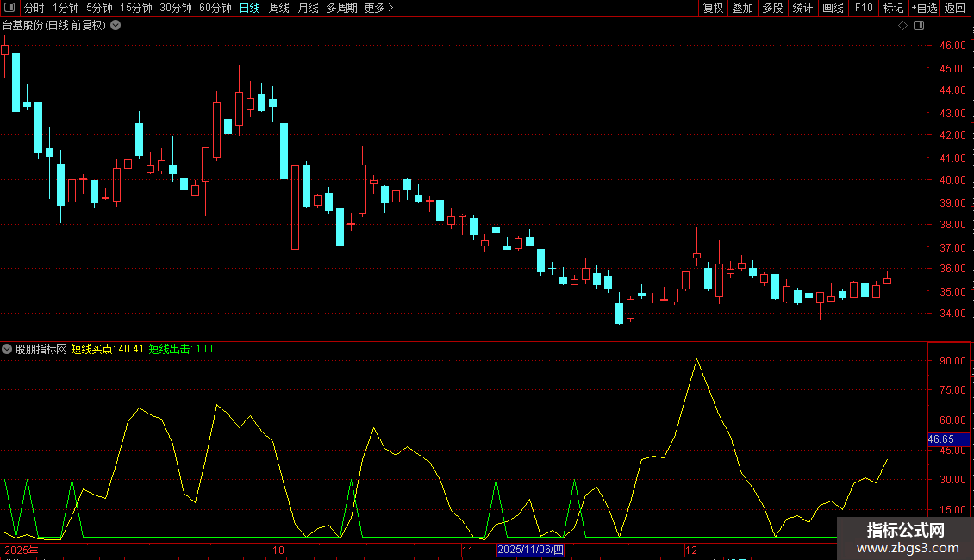
Task: Select the 30分钟 period tab
Action: tap(175, 8)
